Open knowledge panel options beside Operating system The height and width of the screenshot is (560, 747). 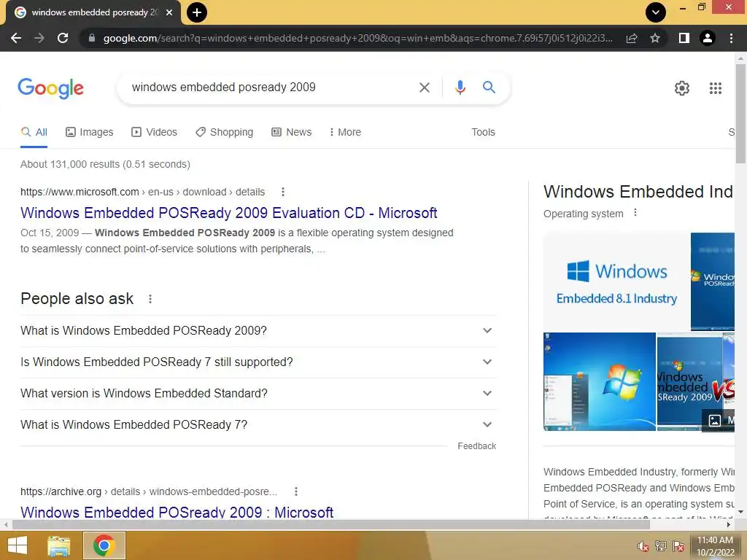click(635, 213)
